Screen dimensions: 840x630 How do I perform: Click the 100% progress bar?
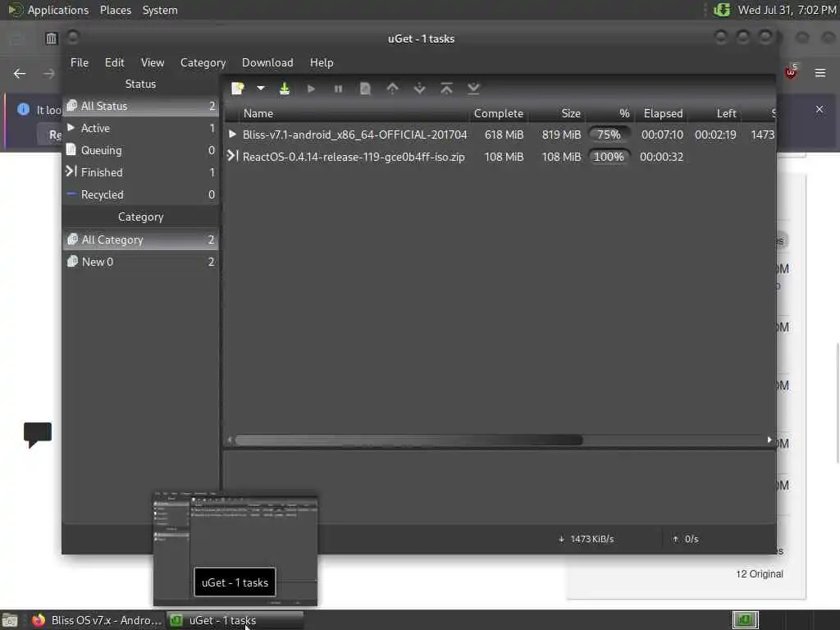(609, 157)
